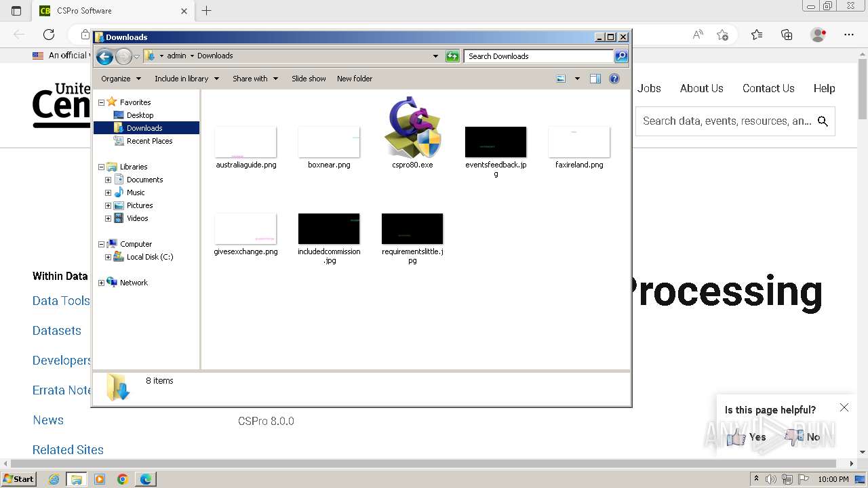Click the refresh icon beside address bar

(x=452, y=56)
